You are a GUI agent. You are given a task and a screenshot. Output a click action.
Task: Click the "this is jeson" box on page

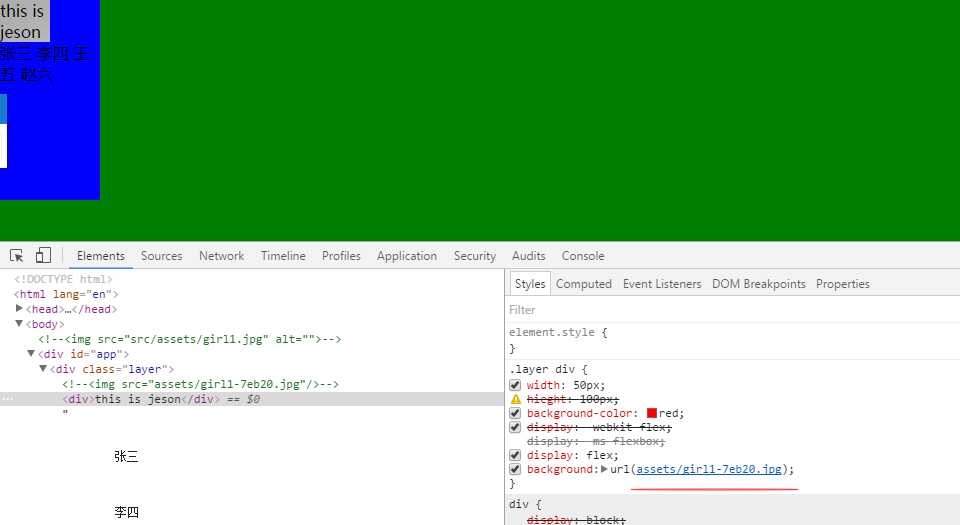point(24,21)
